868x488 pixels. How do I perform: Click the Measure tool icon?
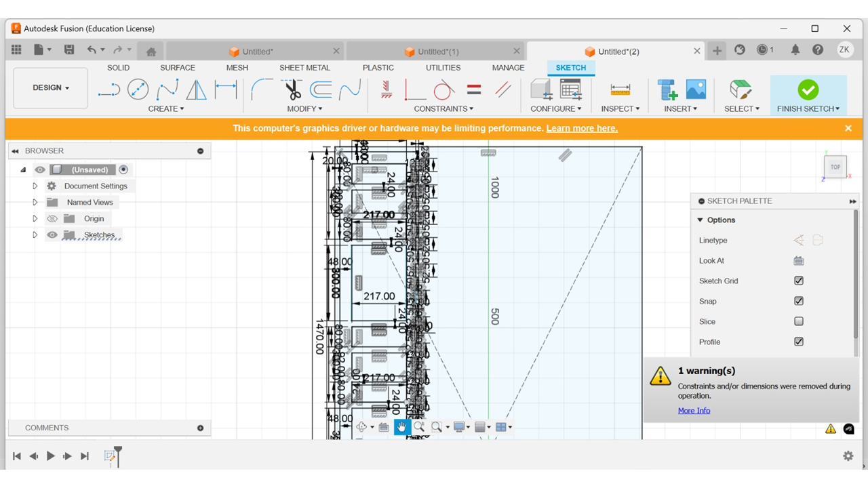[x=620, y=89]
